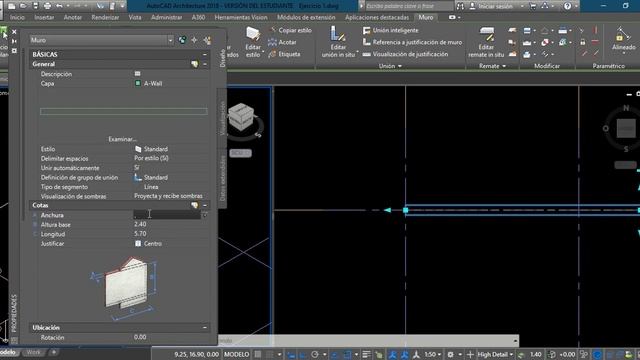Click the Longitud value 5.70
640x360 pixels.
coord(140,234)
